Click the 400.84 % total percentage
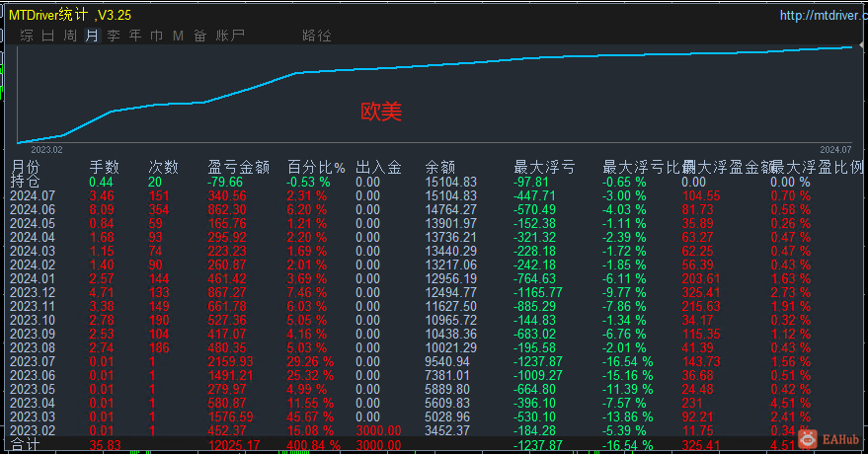This screenshot has width=868, height=454. pyautogui.click(x=313, y=445)
